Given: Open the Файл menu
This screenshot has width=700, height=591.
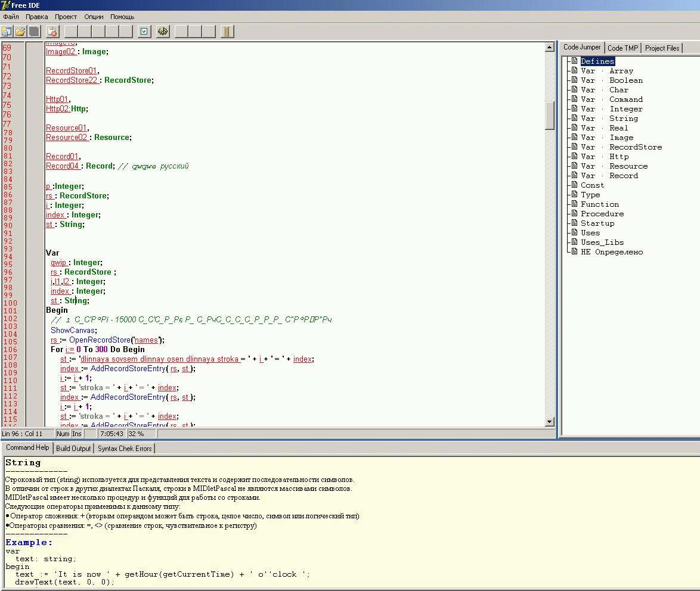Looking at the screenshot, I should click(x=11, y=17).
